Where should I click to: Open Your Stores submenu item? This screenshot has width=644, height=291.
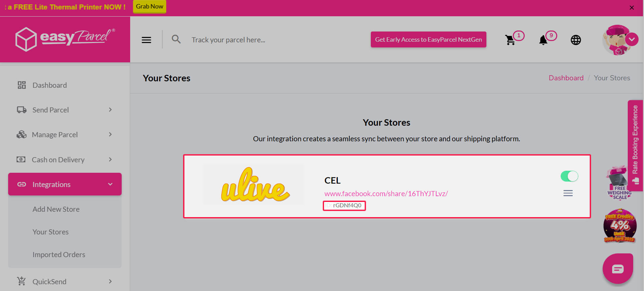[x=51, y=232]
